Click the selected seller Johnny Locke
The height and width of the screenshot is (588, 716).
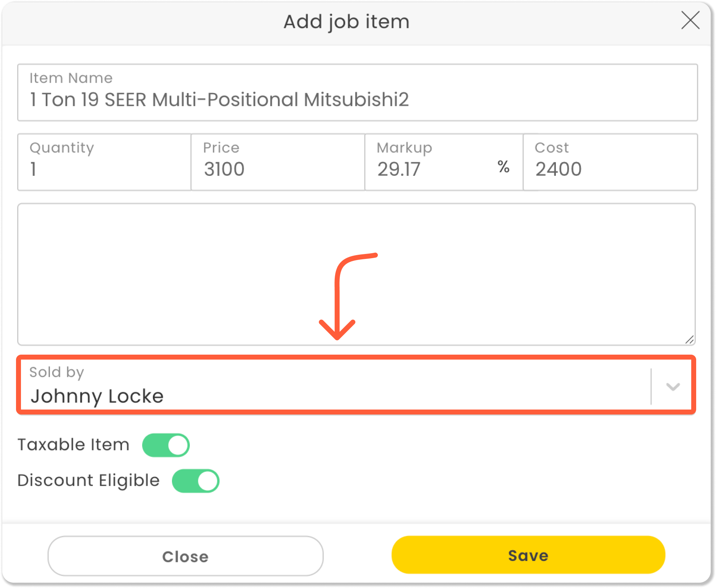97,396
